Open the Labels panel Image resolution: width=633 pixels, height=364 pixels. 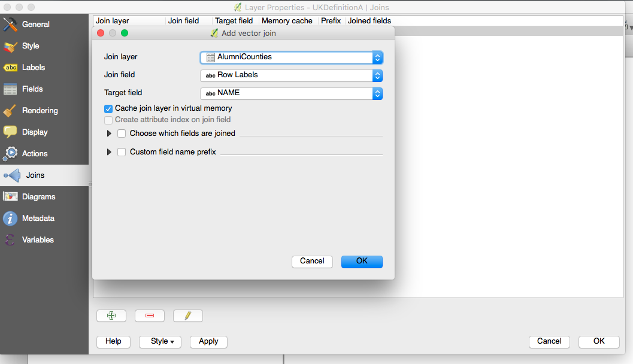(32, 67)
